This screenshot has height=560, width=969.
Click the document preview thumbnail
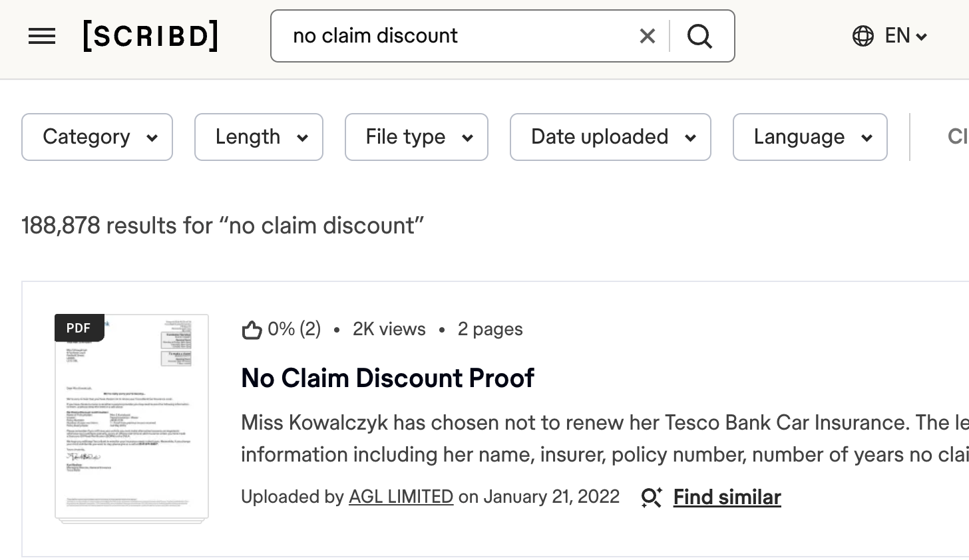(x=131, y=416)
